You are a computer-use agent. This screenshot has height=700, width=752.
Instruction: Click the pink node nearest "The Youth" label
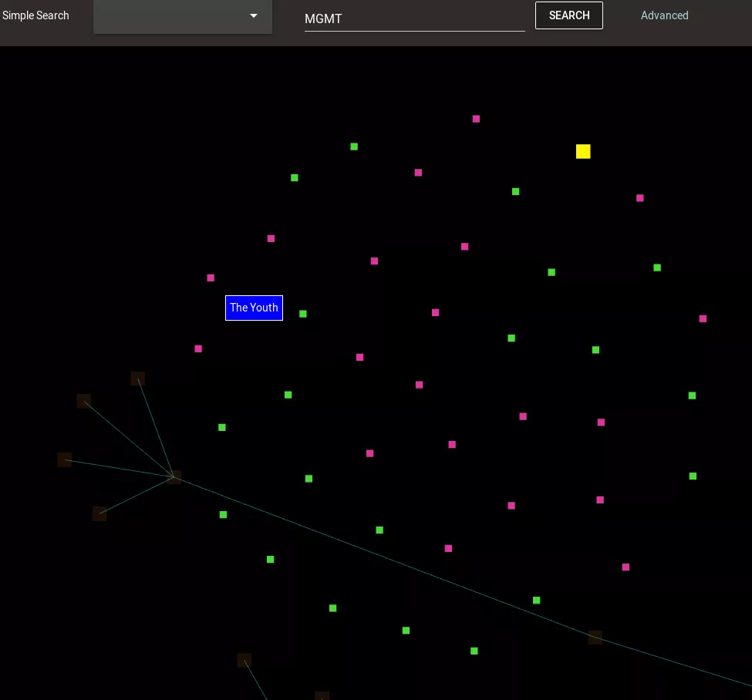pos(211,278)
